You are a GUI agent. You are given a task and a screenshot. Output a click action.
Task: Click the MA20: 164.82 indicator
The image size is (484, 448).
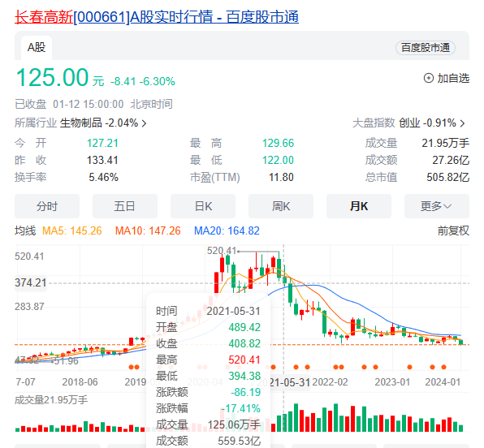(227, 230)
